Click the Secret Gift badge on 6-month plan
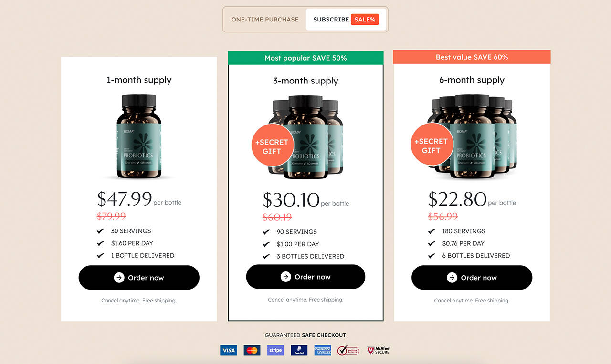The image size is (611, 364). [432, 144]
